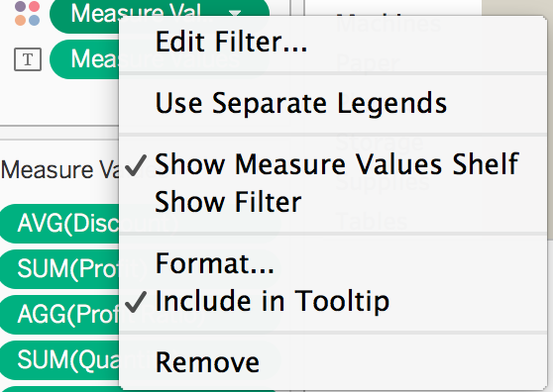
Task: Click the Measure Values shelf title
Action: tap(59, 169)
